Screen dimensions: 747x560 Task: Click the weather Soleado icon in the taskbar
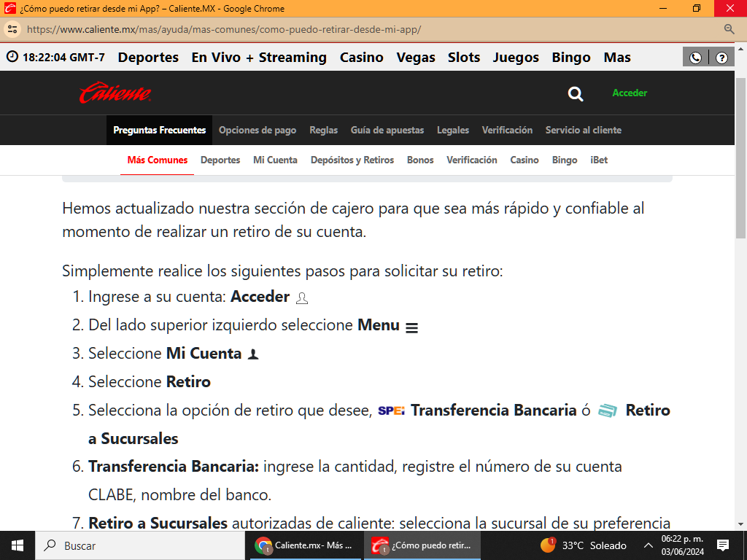point(548,545)
